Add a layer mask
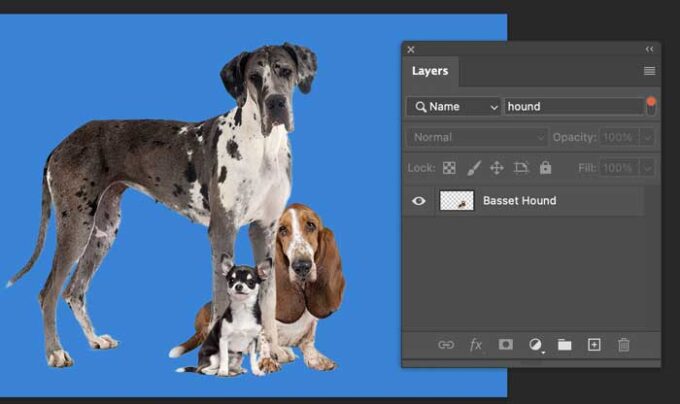This screenshot has width=680, height=404. click(505, 345)
